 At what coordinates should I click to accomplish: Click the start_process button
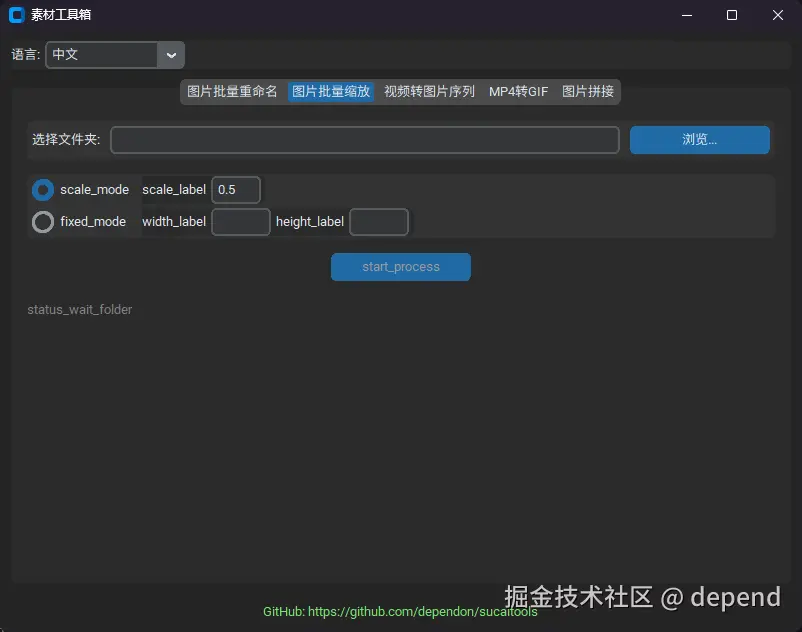coord(400,267)
